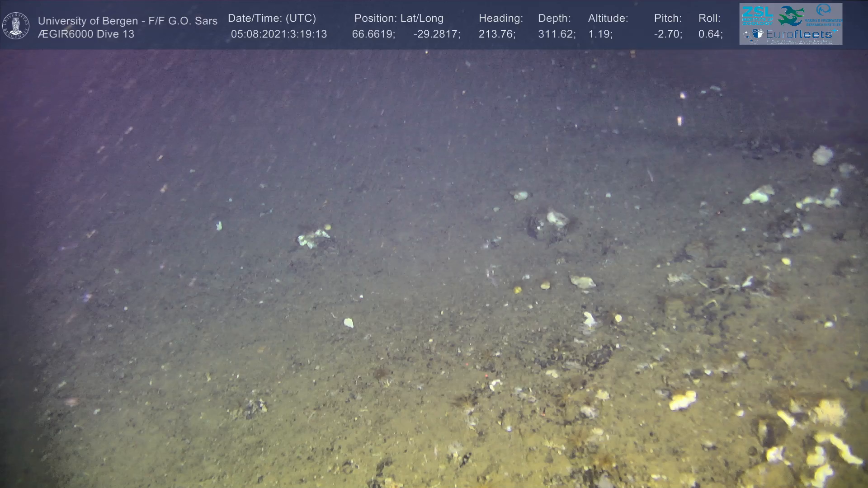Click the Position Lat/Long label
This screenshot has width=868, height=488.
(399, 19)
